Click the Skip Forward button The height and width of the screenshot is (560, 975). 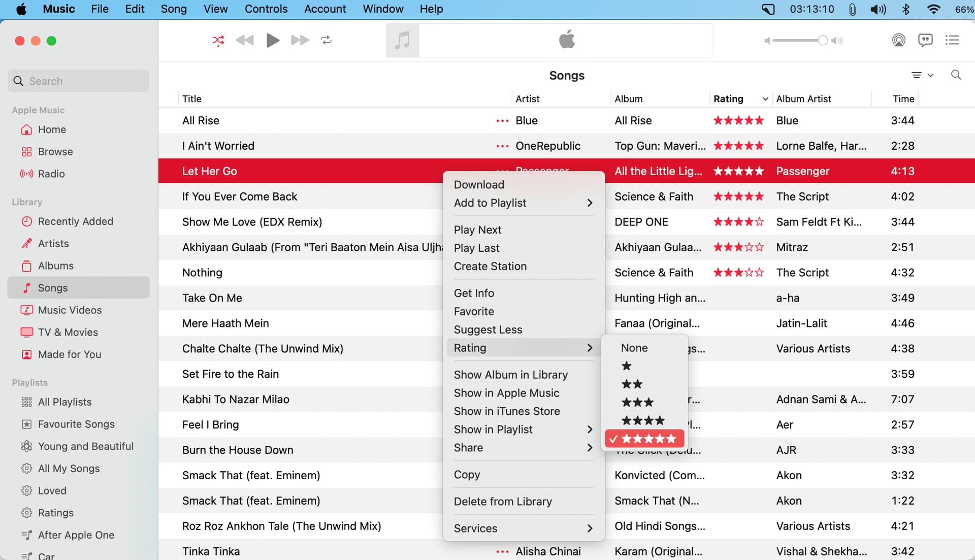300,40
